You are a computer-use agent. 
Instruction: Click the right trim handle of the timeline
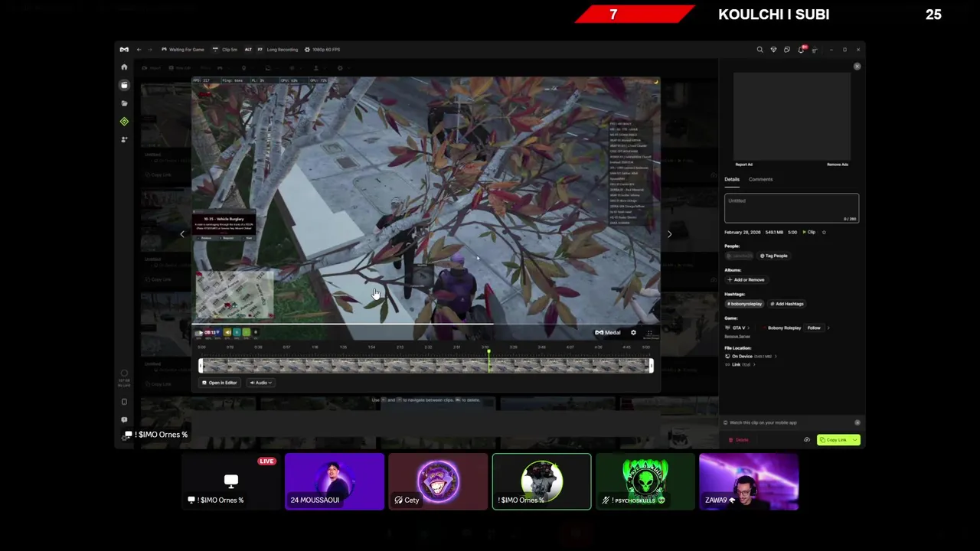coord(651,366)
